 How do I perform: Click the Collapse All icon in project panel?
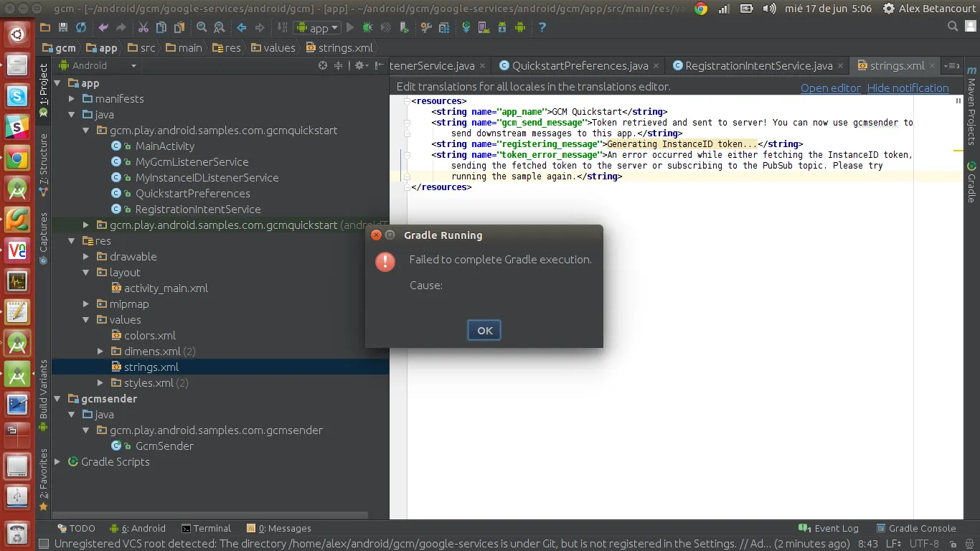pyautogui.click(x=339, y=65)
